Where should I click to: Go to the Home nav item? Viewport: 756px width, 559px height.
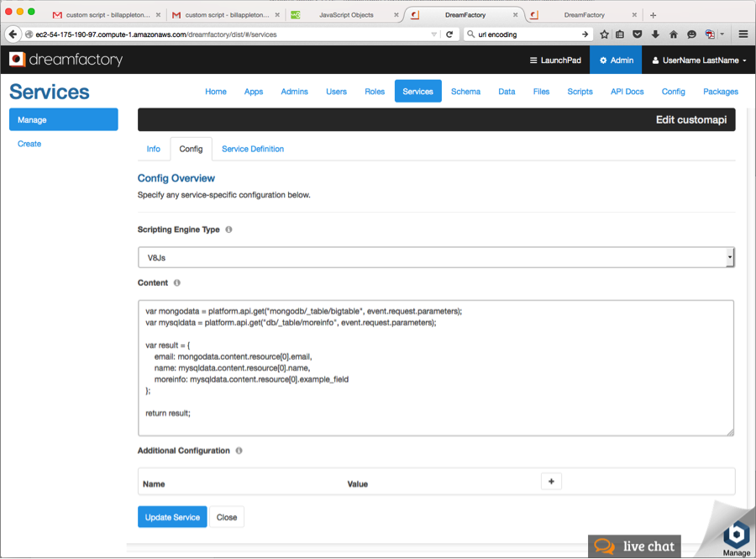point(216,92)
